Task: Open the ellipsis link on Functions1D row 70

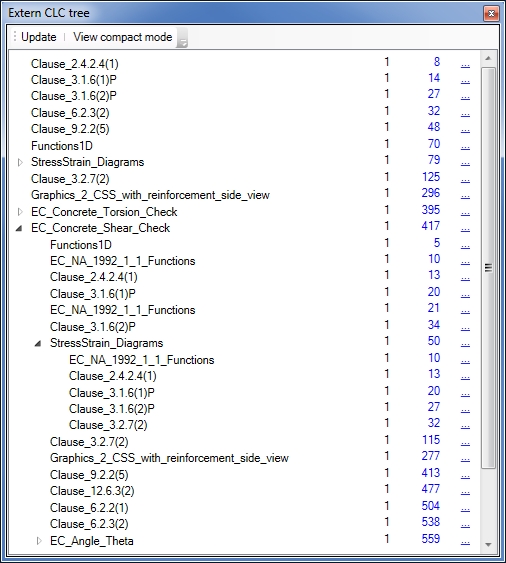Action: tap(465, 146)
